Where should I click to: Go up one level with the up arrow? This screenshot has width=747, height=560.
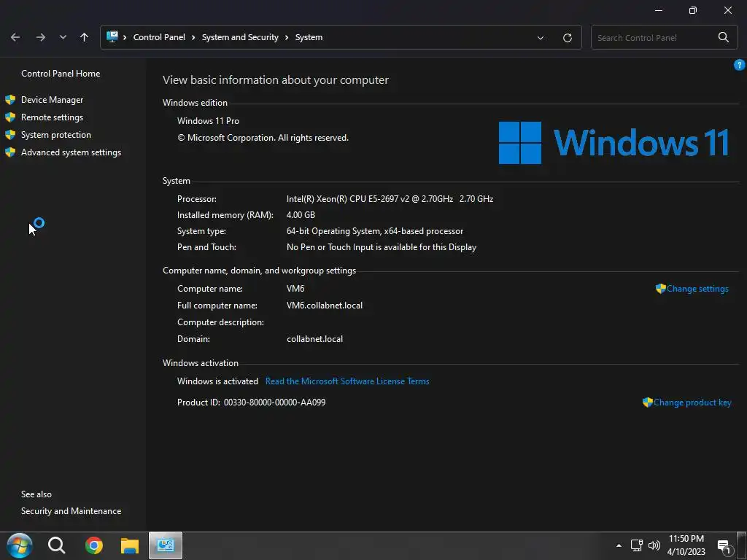click(x=85, y=37)
